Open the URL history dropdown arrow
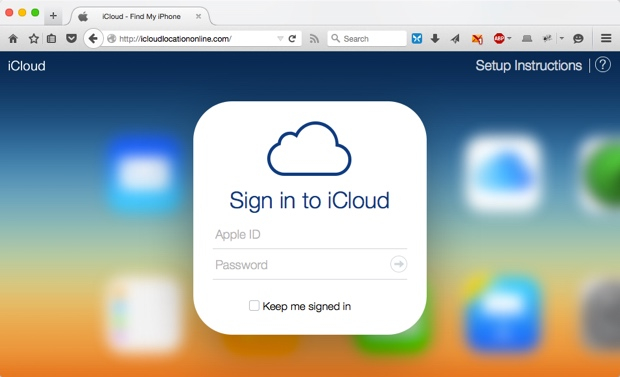The height and width of the screenshot is (377, 620). click(x=280, y=39)
